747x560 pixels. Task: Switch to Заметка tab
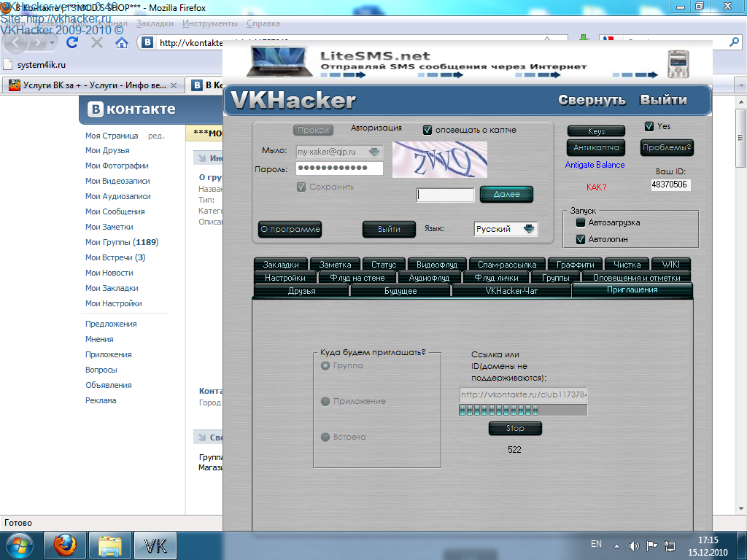pos(336,264)
